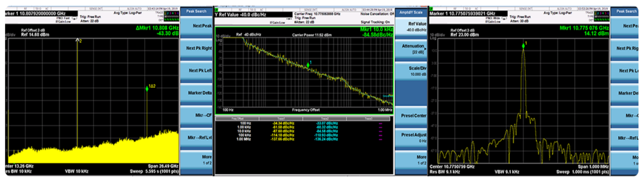Click Peak Search menu title in left analyzer
The width and height of the screenshot is (644, 182).
pos(196,12)
